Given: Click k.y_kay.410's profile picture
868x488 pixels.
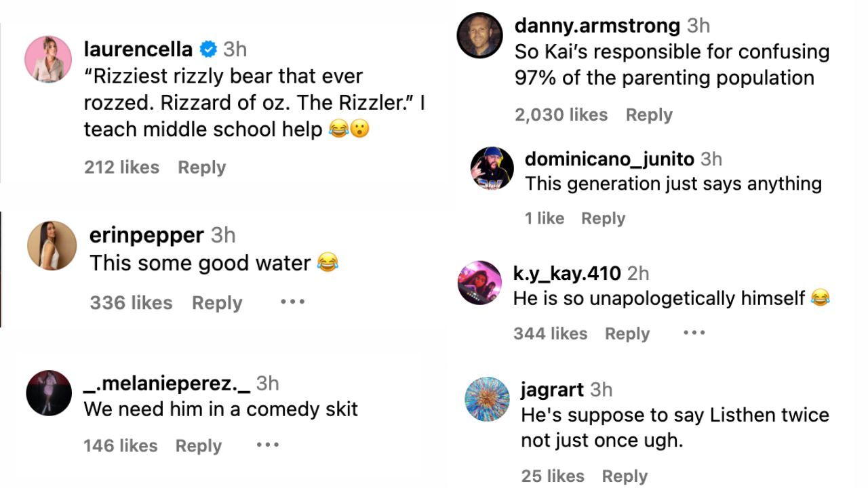Looking at the screenshot, I should click(x=479, y=283).
